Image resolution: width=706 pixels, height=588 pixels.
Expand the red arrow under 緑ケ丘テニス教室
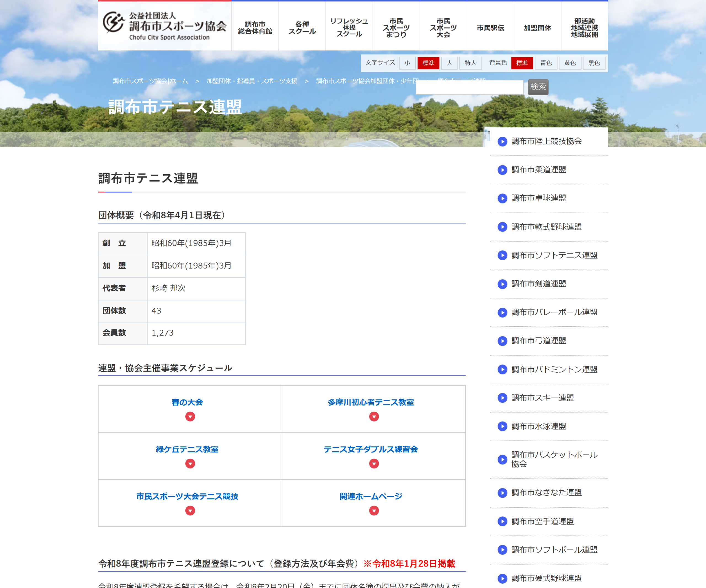tap(190, 464)
